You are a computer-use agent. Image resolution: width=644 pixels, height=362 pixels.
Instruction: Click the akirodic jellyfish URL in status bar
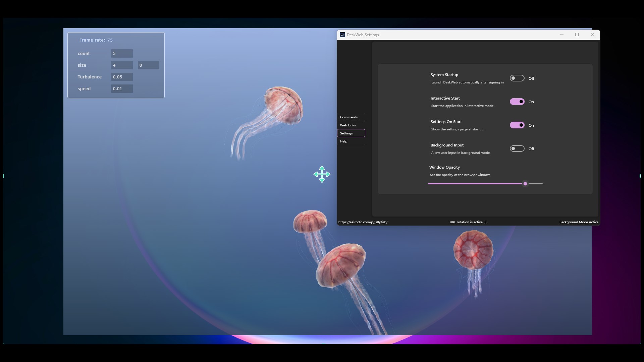coord(363,222)
